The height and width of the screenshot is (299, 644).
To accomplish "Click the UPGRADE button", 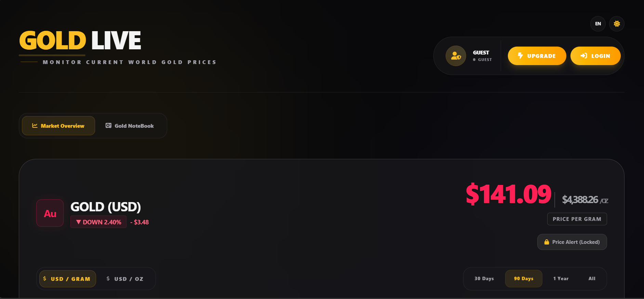I will [537, 56].
